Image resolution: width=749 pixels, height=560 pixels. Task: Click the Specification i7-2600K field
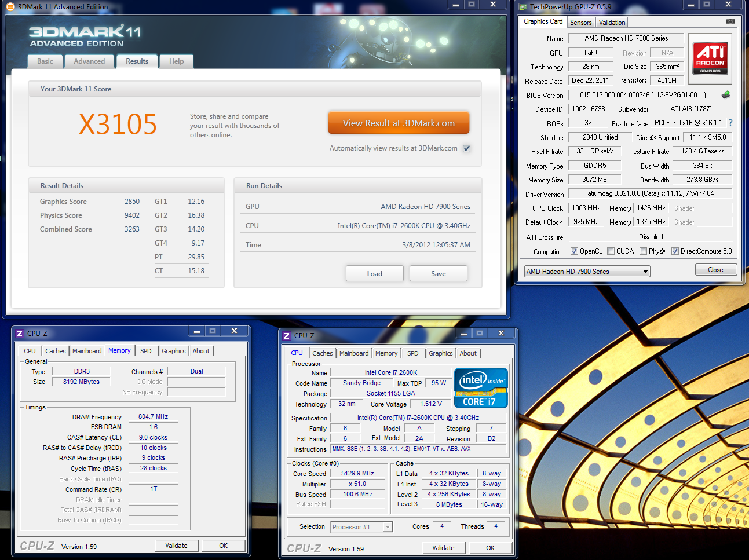point(418,418)
